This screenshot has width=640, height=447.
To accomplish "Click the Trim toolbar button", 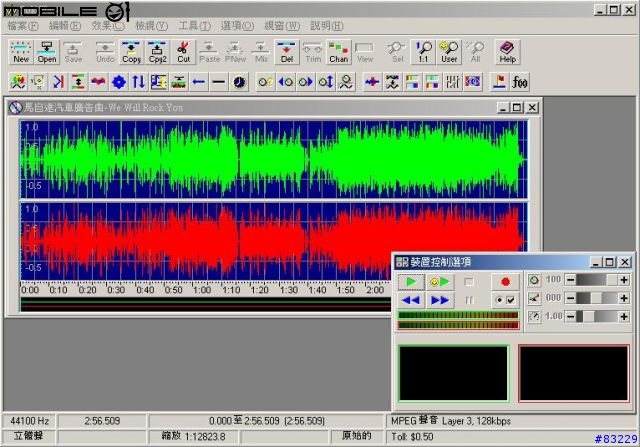I will 313,52.
